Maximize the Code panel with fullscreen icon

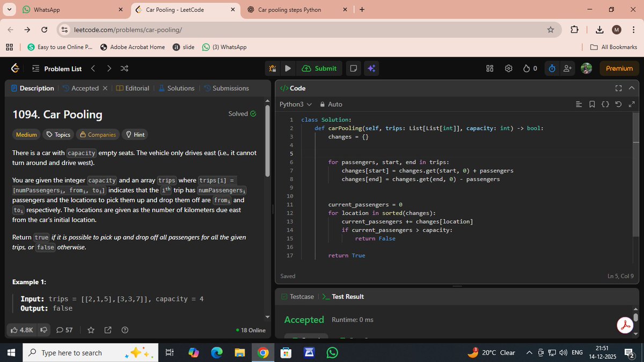point(618,88)
